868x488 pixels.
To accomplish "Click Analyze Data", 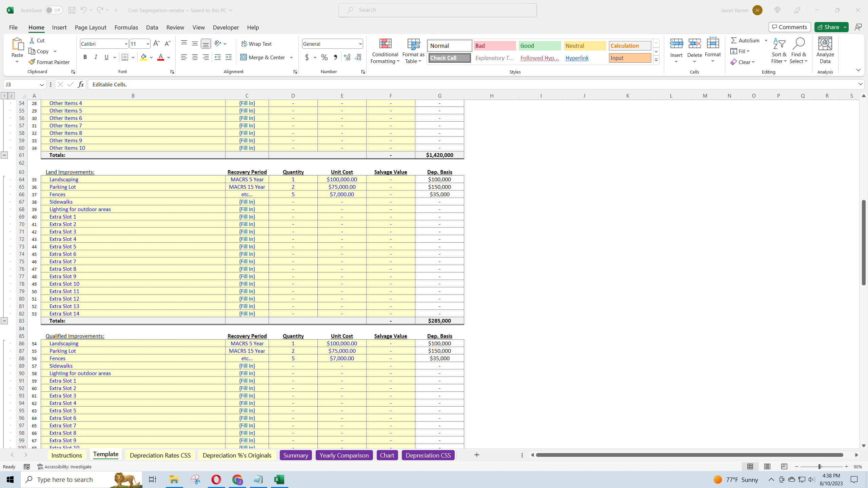I will pyautogui.click(x=825, y=51).
